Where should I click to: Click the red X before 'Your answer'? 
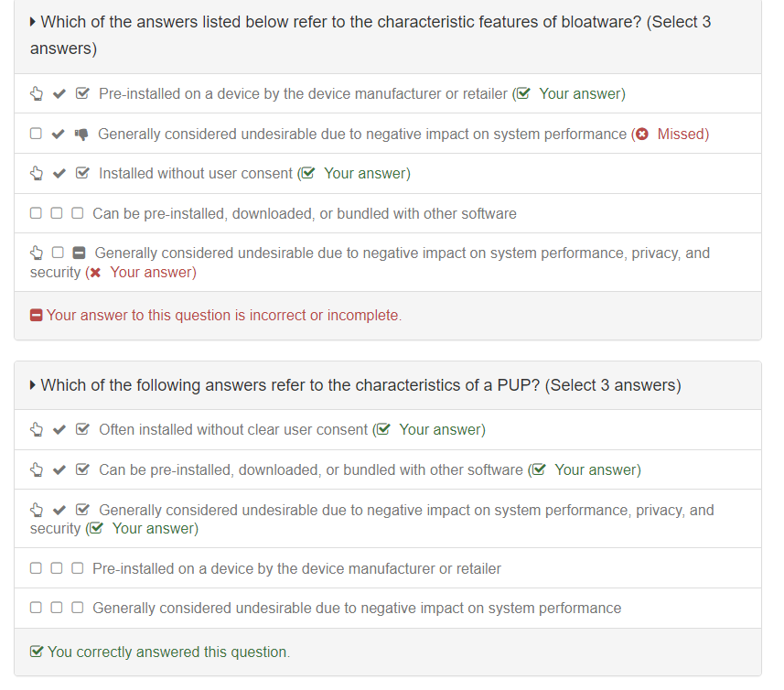tap(95, 273)
